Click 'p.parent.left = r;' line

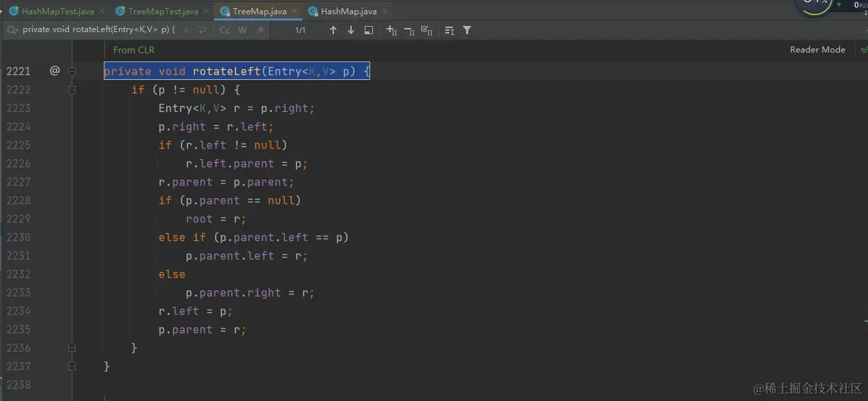(x=247, y=255)
